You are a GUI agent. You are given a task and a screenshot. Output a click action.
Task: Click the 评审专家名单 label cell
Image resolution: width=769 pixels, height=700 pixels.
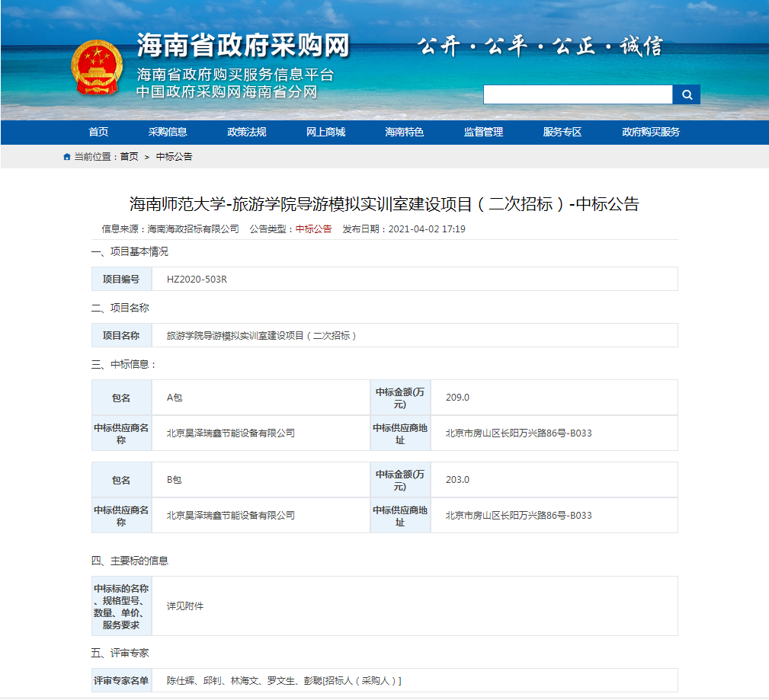click(121, 681)
